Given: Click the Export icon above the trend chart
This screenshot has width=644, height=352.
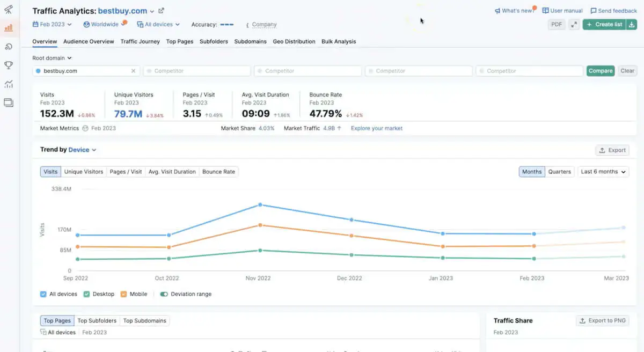Looking at the screenshot, I should [612, 150].
